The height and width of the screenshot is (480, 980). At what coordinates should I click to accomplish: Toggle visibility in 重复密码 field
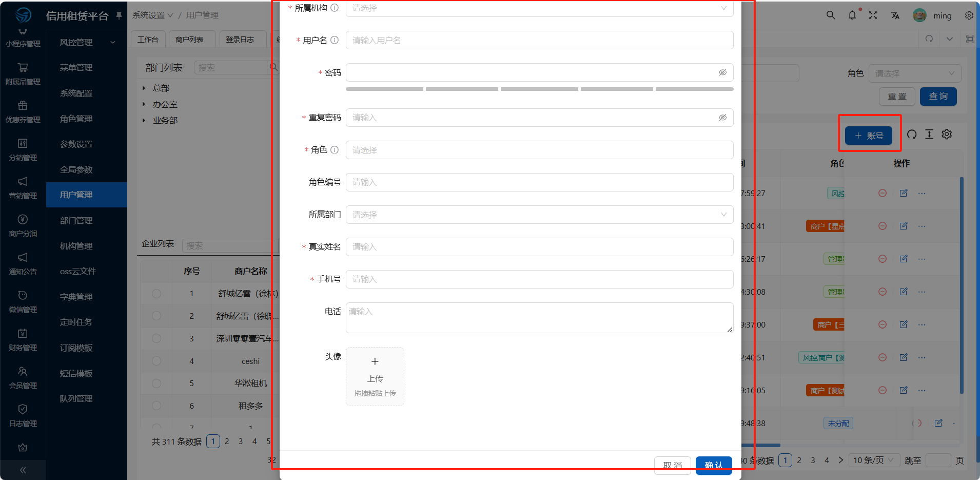722,118
